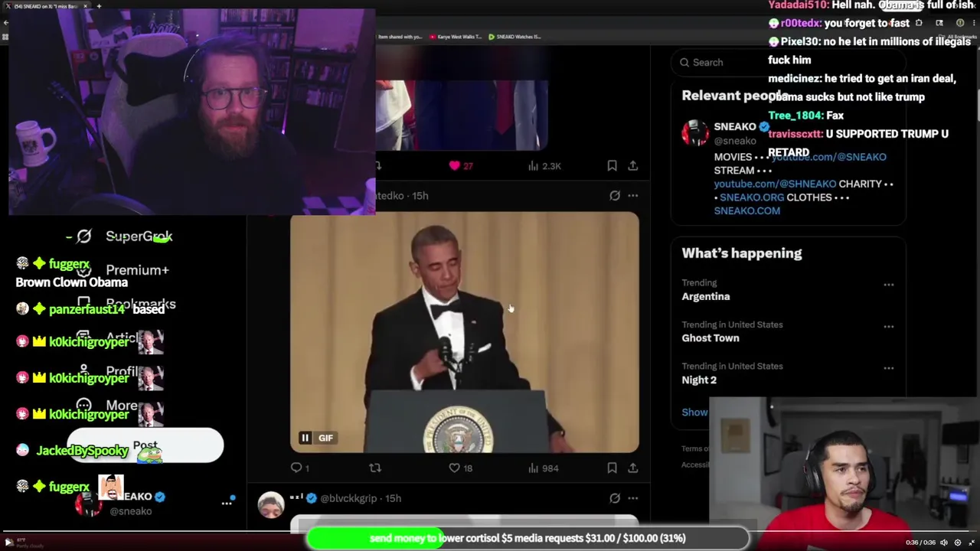Unlike the post with 27 pink-heart likes

point(461,165)
